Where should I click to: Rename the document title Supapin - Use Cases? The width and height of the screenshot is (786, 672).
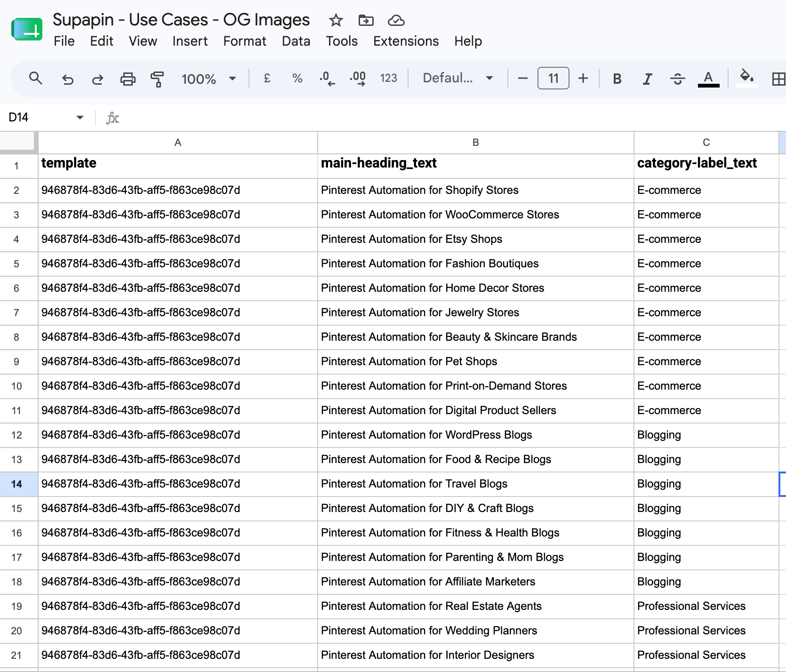coord(181,20)
